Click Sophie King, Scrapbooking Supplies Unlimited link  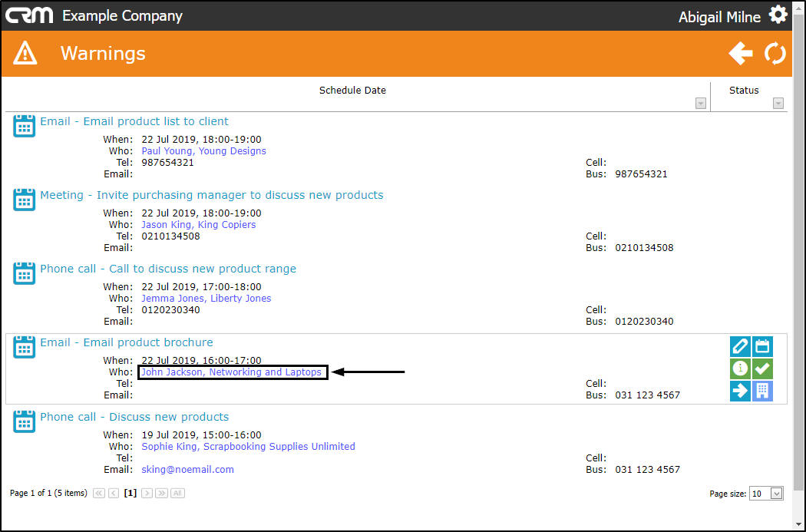[248, 446]
